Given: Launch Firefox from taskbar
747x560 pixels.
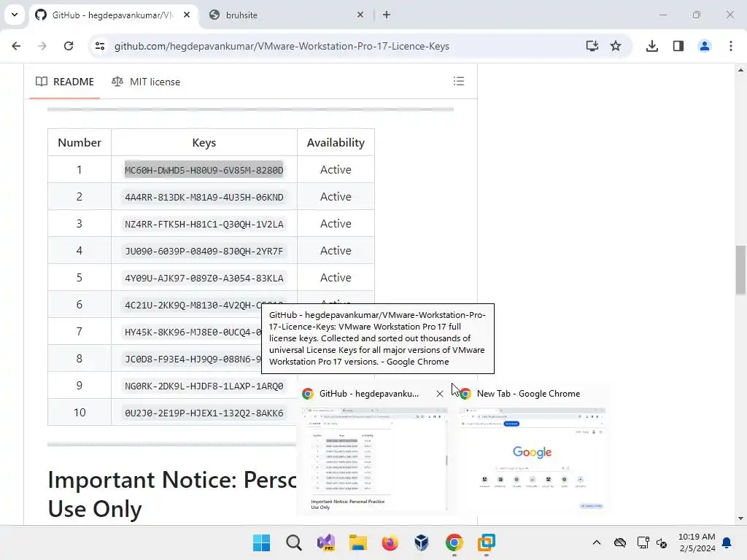Looking at the screenshot, I should click(x=390, y=542).
